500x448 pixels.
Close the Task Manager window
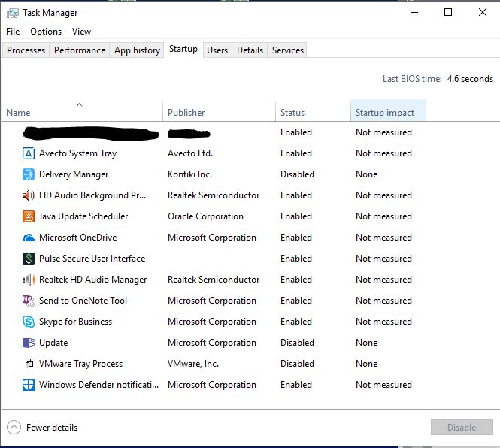click(x=483, y=13)
